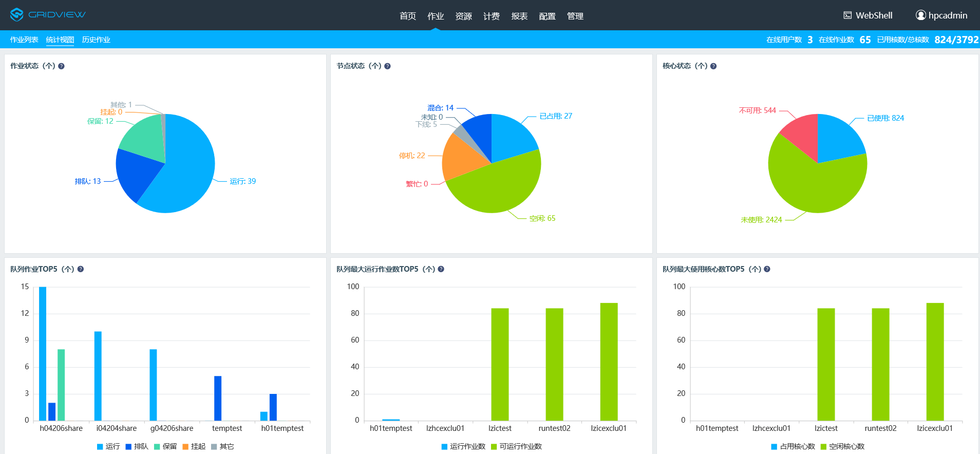Switch to the 历史作业 tab
Image resolution: width=980 pixels, height=454 pixels.
96,40
